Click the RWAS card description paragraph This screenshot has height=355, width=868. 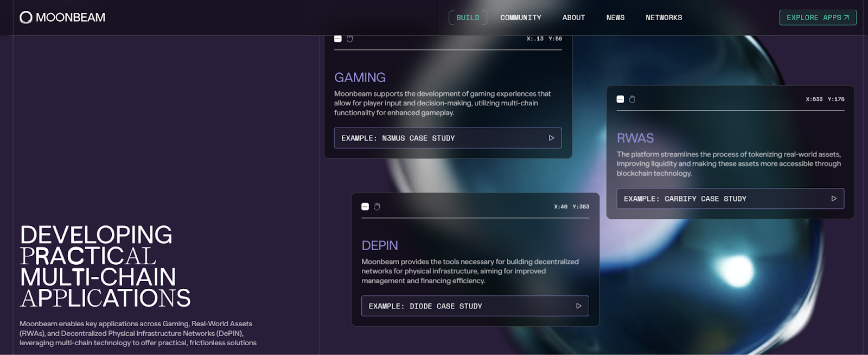click(729, 164)
